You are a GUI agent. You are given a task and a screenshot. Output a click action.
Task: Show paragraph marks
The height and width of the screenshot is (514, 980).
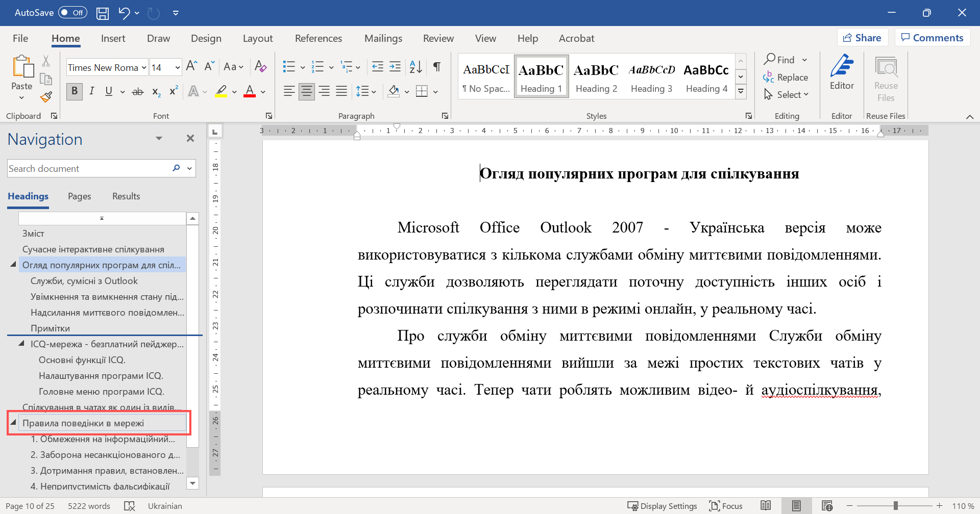pyautogui.click(x=436, y=67)
